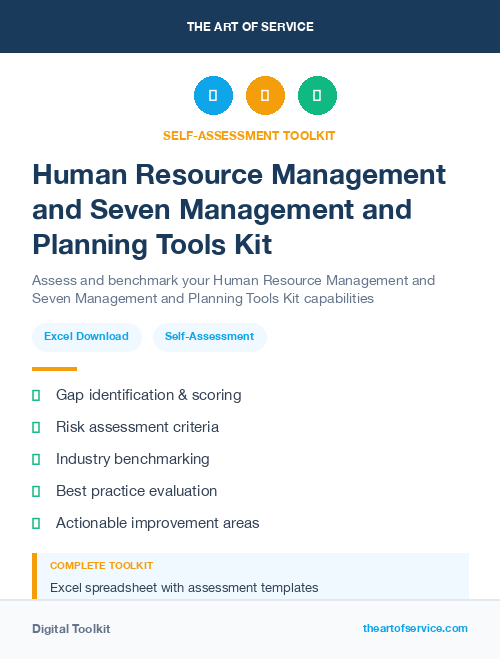Click the bullet icon beside Best practice evaluation
This screenshot has width=500, height=659.
(36, 491)
